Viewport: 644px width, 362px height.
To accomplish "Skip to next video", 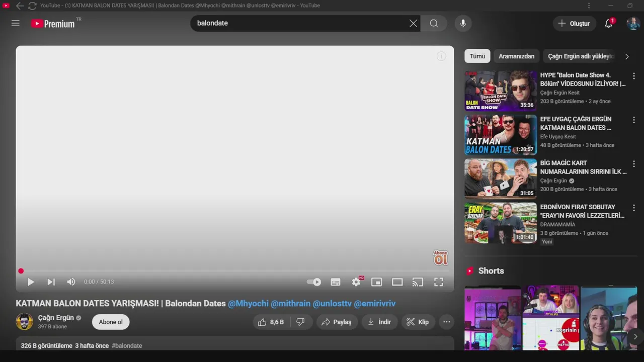I will pos(51,282).
